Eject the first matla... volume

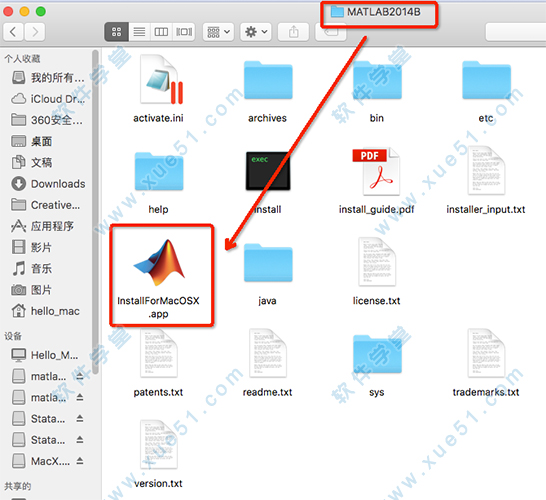pyautogui.click(x=80, y=376)
